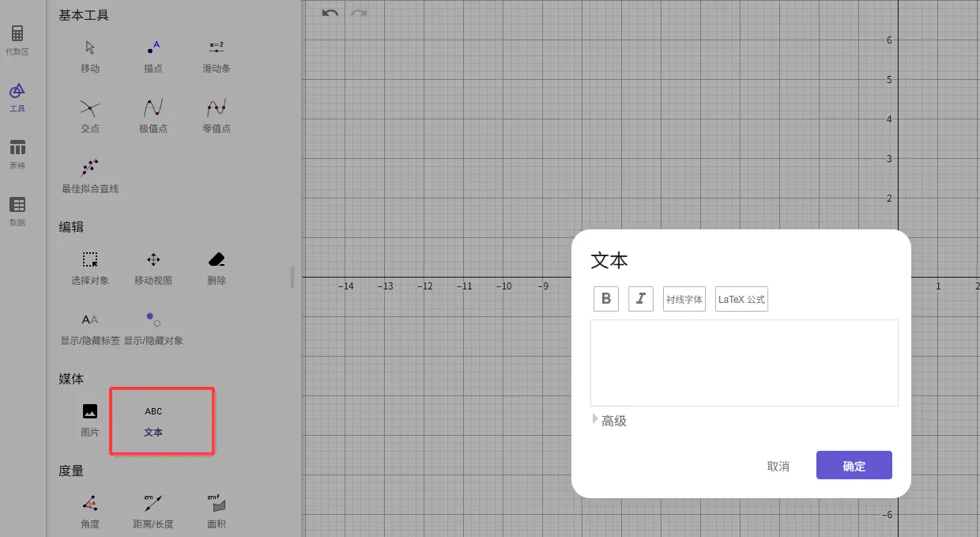Select the 描点 (Point) tool

point(153,55)
